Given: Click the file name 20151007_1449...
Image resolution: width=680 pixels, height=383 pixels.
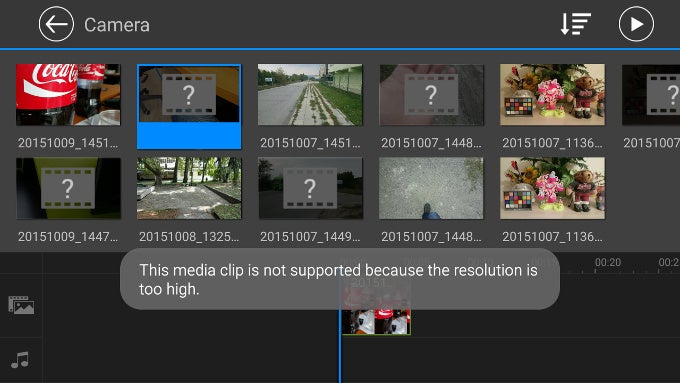Looking at the screenshot, I should pyautogui.click(x=310, y=236).
